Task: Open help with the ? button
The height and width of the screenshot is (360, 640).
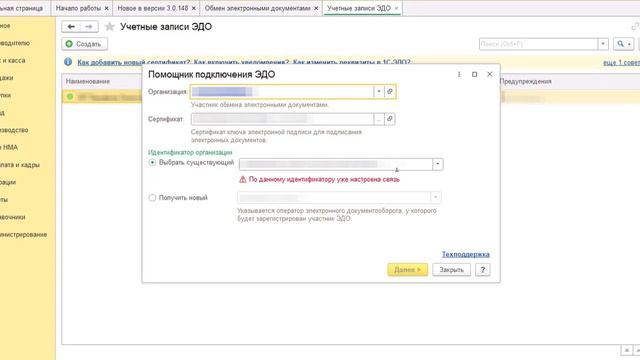Action: coord(482,270)
